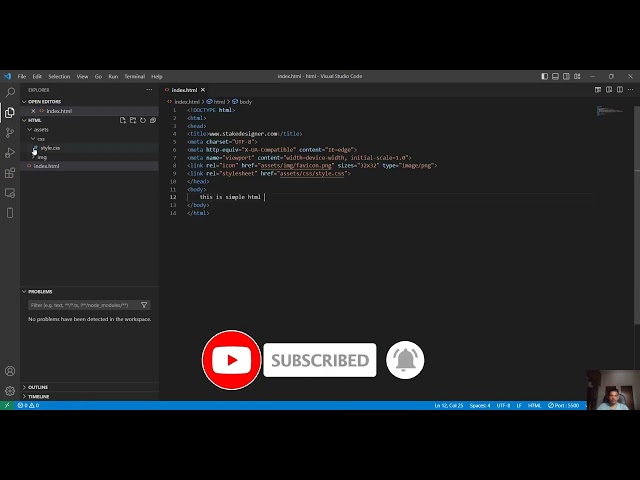
Task: Open the Edit menu
Action: coord(37,76)
